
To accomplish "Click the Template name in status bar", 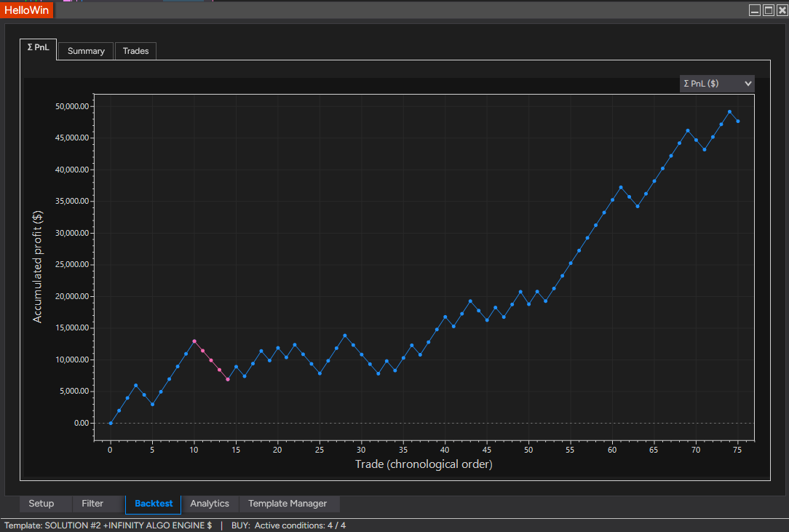I will pyautogui.click(x=108, y=525).
